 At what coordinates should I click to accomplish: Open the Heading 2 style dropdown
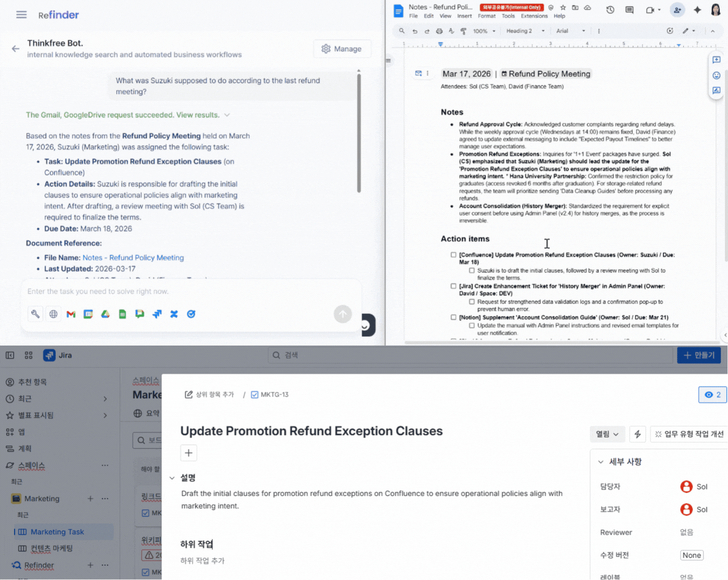(522, 31)
